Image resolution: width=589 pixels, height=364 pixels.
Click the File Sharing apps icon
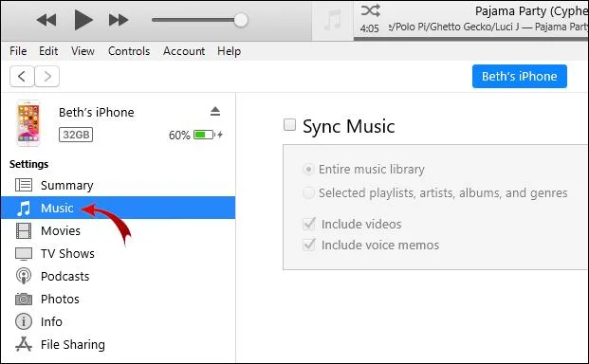24,344
